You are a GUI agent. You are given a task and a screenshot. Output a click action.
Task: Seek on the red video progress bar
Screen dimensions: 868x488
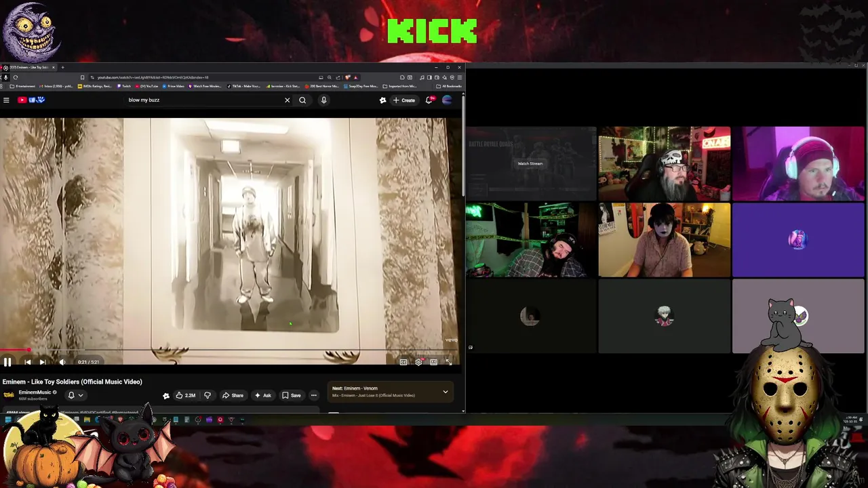point(229,350)
